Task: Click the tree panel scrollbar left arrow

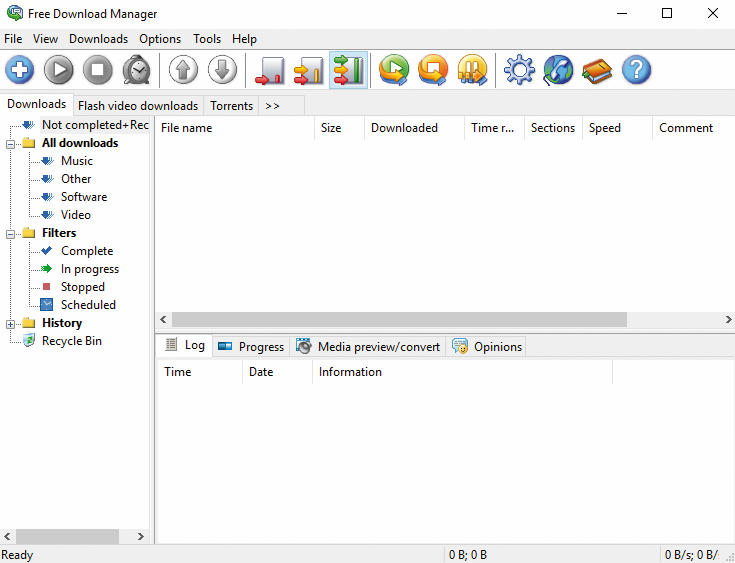Action: [8, 536]
